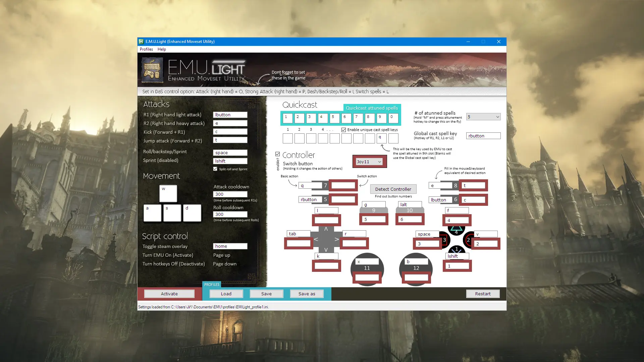Click the Save as button

(x=307, y=294)
